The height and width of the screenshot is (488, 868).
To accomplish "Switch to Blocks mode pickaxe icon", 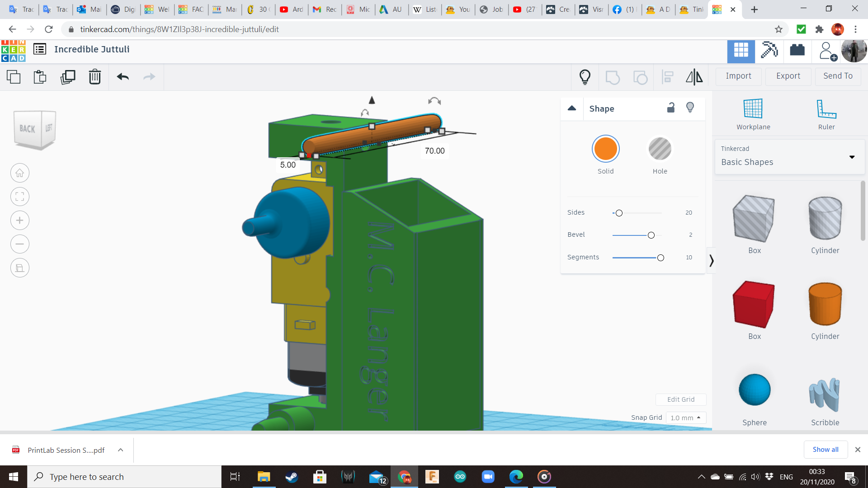I will [769, 50].
